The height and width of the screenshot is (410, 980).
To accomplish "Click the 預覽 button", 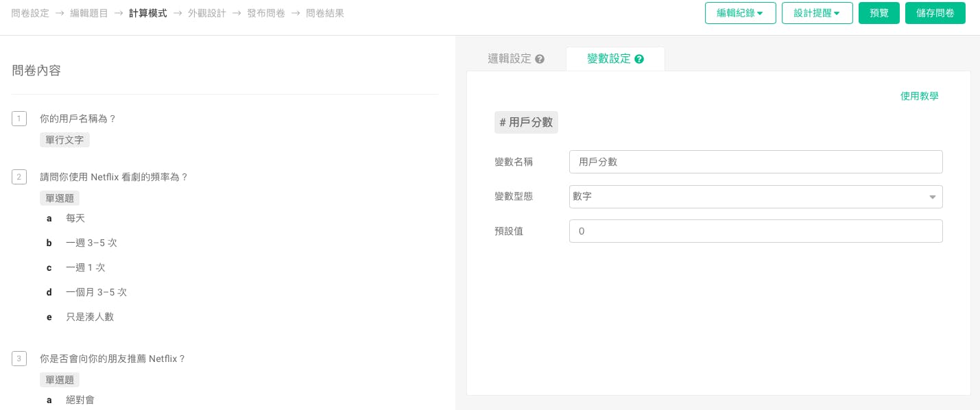I will click(x=879, y=13).
